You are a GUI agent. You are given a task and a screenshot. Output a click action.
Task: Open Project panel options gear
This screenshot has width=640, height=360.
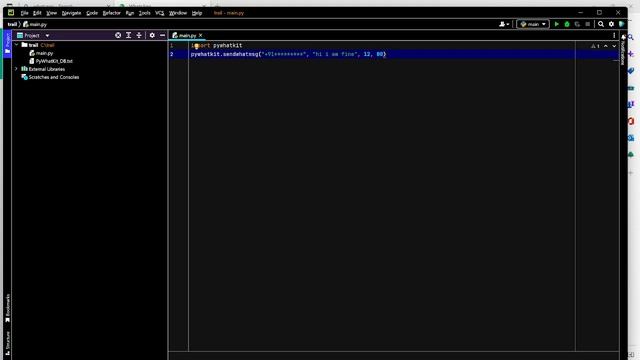(152, 36)
